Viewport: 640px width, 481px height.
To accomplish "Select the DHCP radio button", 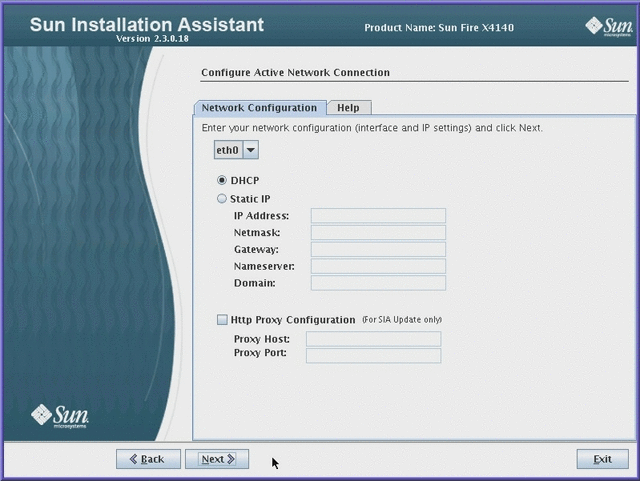I will (222, 180).
